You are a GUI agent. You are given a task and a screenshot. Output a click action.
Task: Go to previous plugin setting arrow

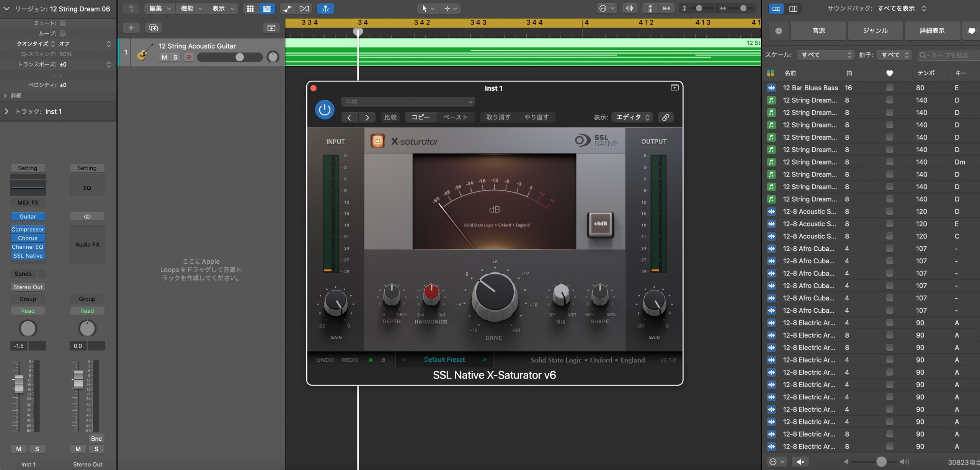(x=349, y=117)
